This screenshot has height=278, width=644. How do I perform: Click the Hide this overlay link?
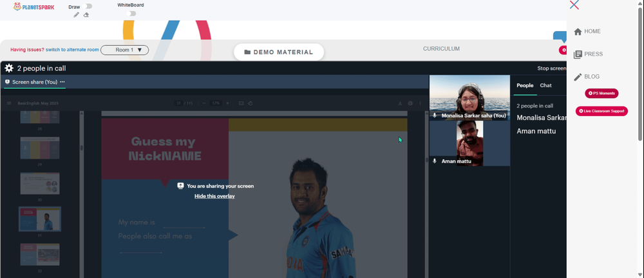pos(214,196)
